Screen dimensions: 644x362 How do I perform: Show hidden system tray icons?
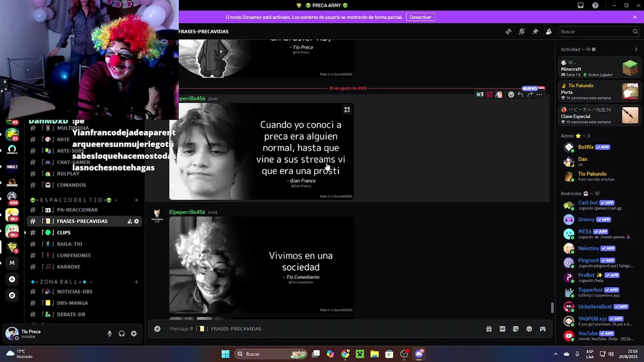click(x=555, y=354)
